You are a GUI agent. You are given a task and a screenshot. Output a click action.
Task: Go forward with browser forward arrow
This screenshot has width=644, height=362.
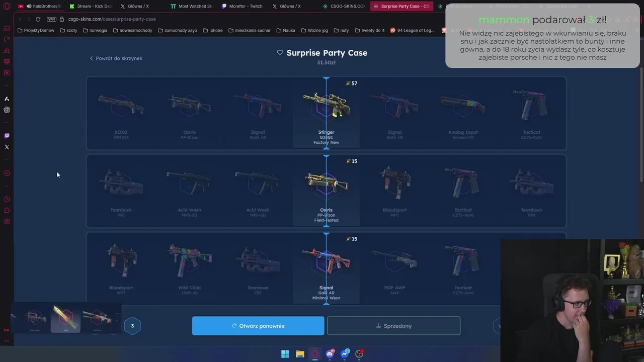click(28, 19)
